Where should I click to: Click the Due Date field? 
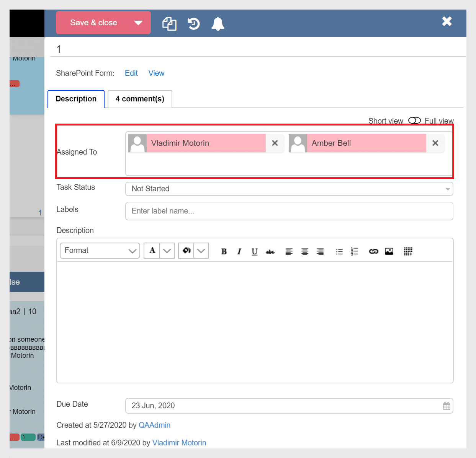pos(289,406)
